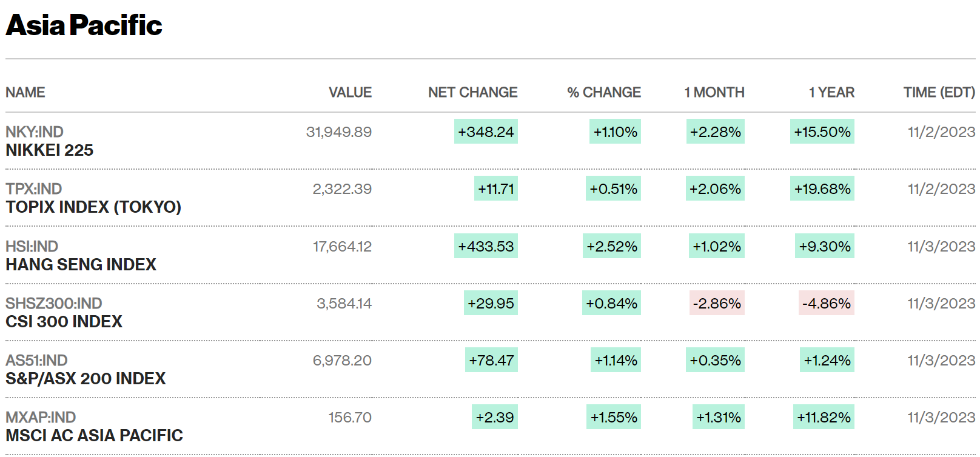
Task: Select the ASX 200 percent change +1.14%
Action: (x=616, y=361)
